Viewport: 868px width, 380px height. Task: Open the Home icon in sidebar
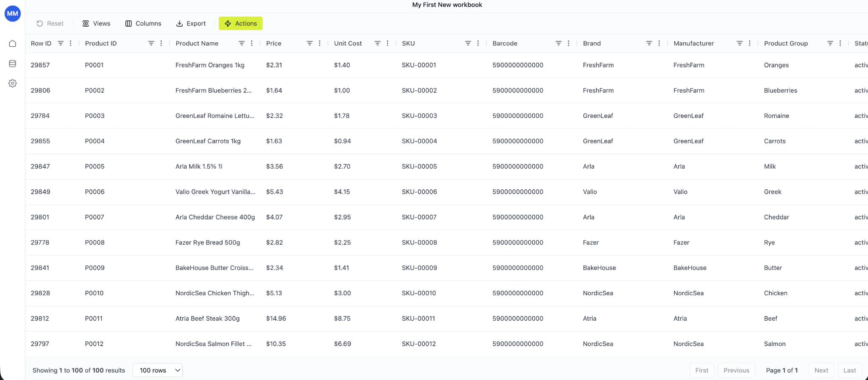pyautogui.click(x=13, y=44)
